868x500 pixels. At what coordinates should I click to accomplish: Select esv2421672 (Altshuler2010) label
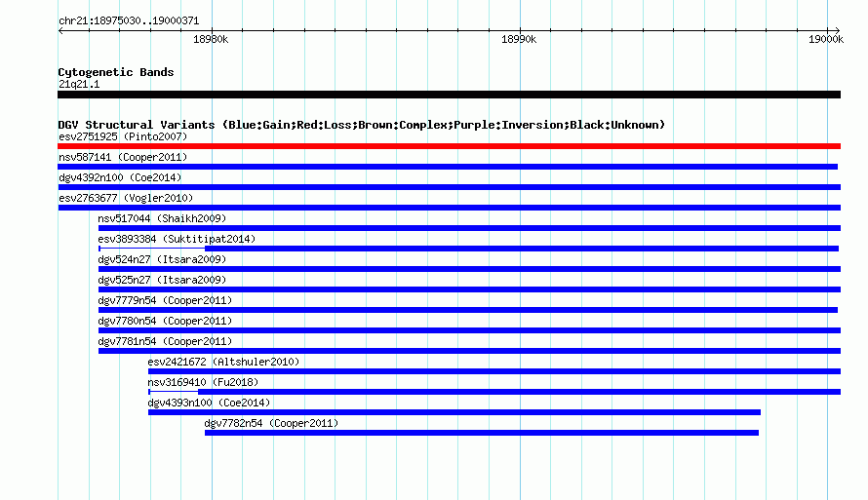tap(223, 362)
